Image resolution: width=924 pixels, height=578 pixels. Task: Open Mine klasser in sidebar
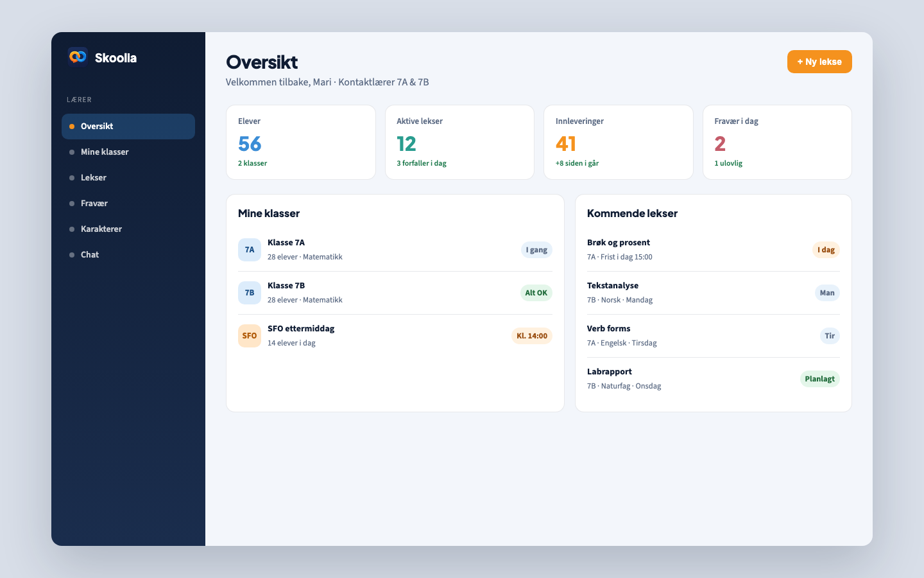point(128,152)
